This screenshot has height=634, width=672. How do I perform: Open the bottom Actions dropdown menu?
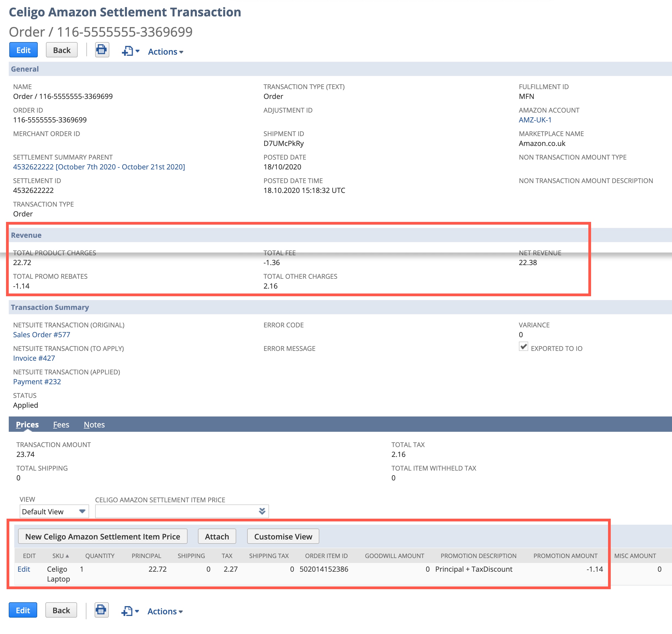pos(165,611)
